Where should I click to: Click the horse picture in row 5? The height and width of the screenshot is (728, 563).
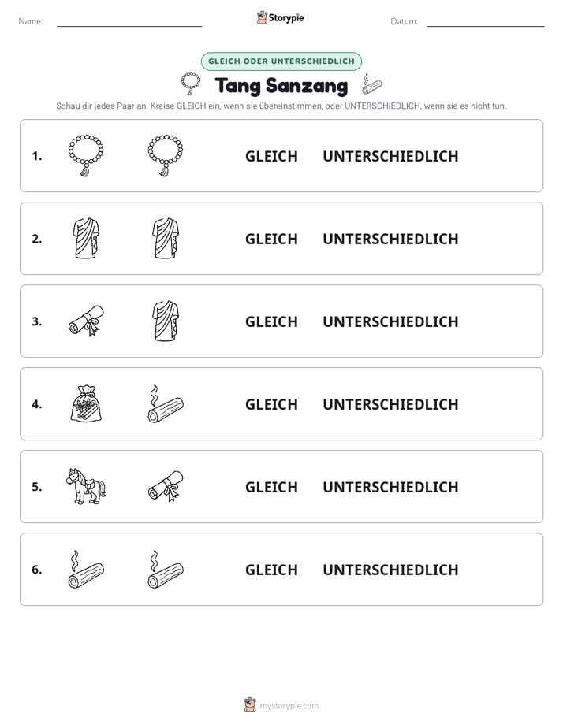[x=86, y=486]
